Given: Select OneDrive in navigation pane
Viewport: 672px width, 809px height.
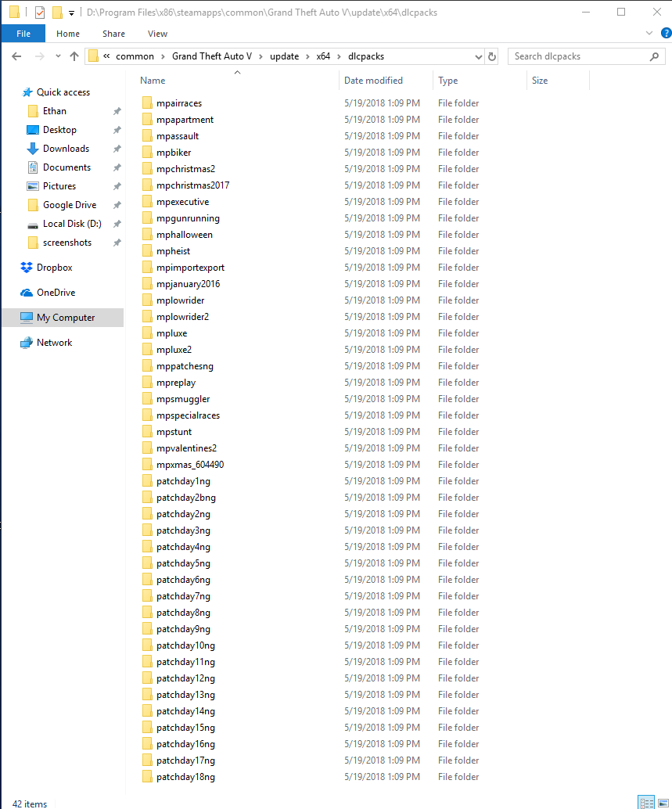Looking at the screenshot, I should coord(56,293).
